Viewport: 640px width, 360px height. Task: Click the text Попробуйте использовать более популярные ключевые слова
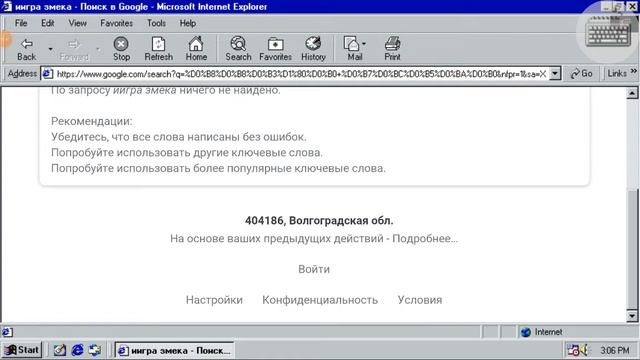218,169
